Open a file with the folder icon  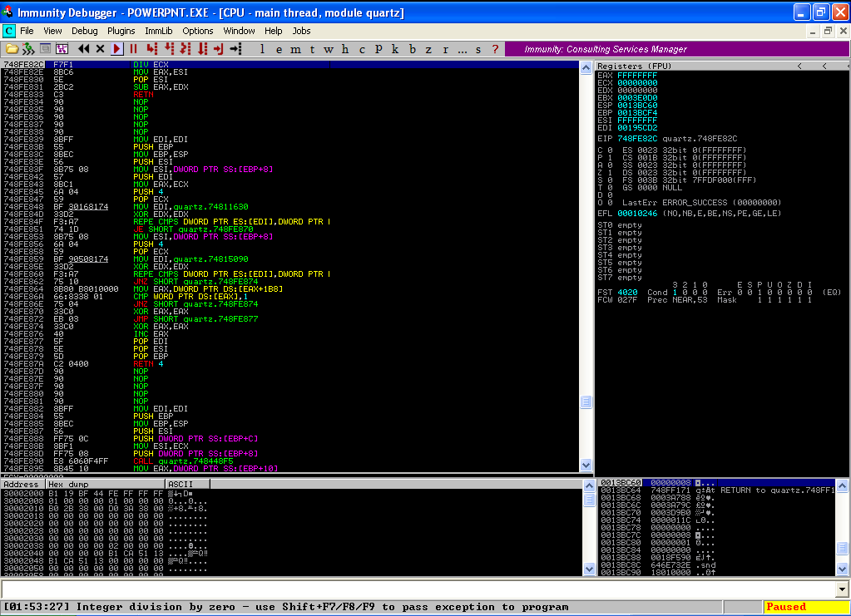pos(12,49)
